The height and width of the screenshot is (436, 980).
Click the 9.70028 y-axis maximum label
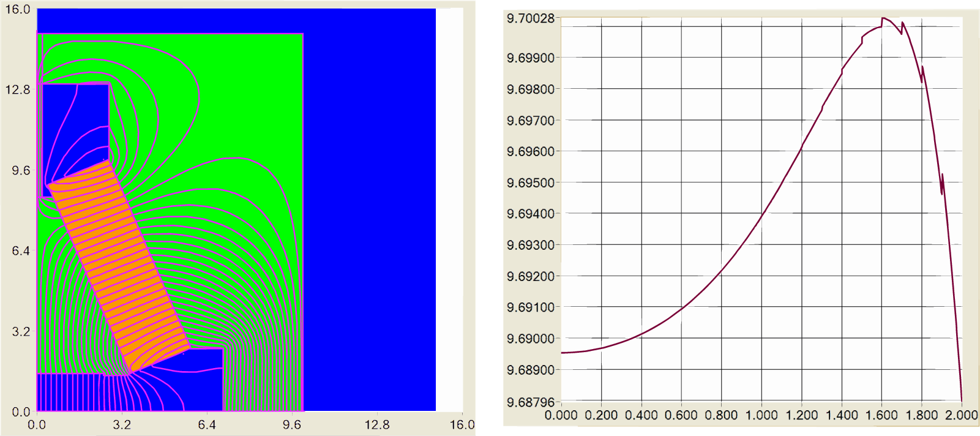pos(530,18)
